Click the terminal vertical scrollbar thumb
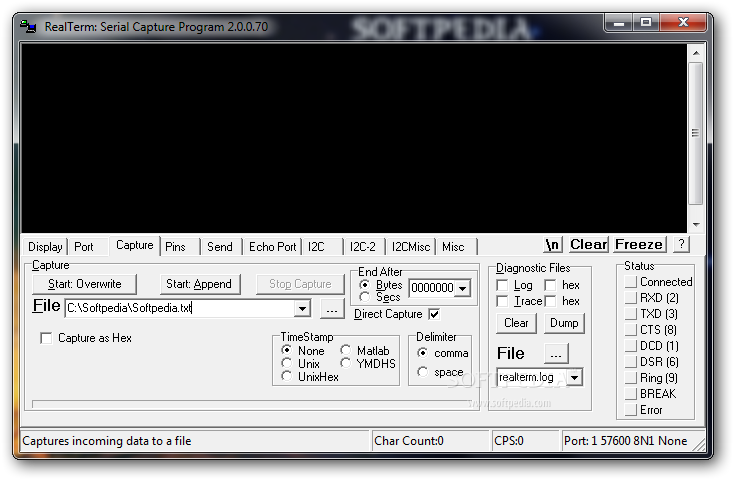Viewport: 734px width, 480px height. pyautogui.click(x=696, y=133)
